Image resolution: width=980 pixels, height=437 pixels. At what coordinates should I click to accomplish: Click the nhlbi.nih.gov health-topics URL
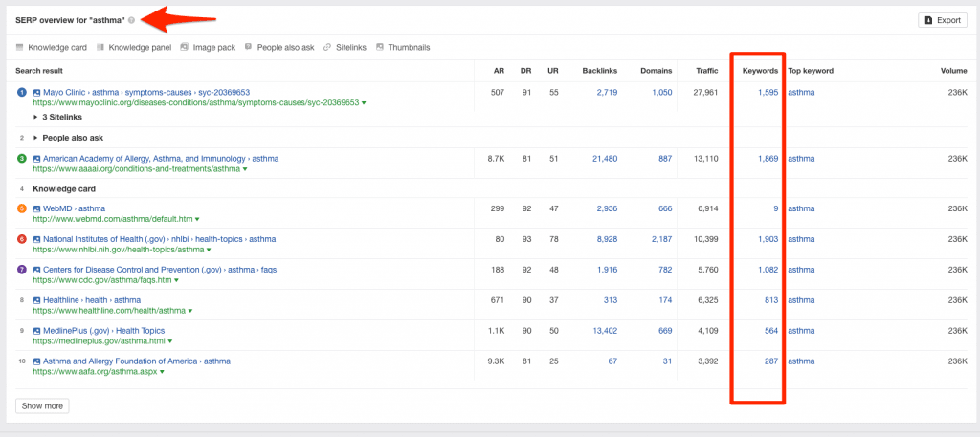point(119,250)
